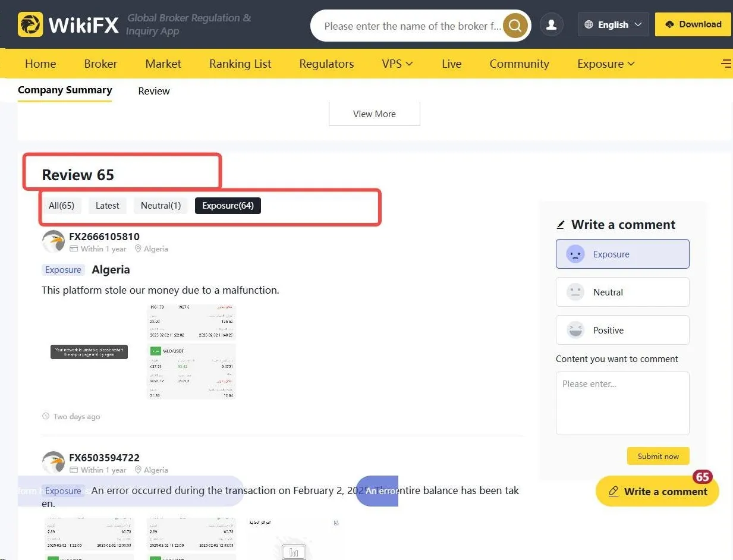Click the View More button
The image size is (733, 560).
click(x=375, y=114)
